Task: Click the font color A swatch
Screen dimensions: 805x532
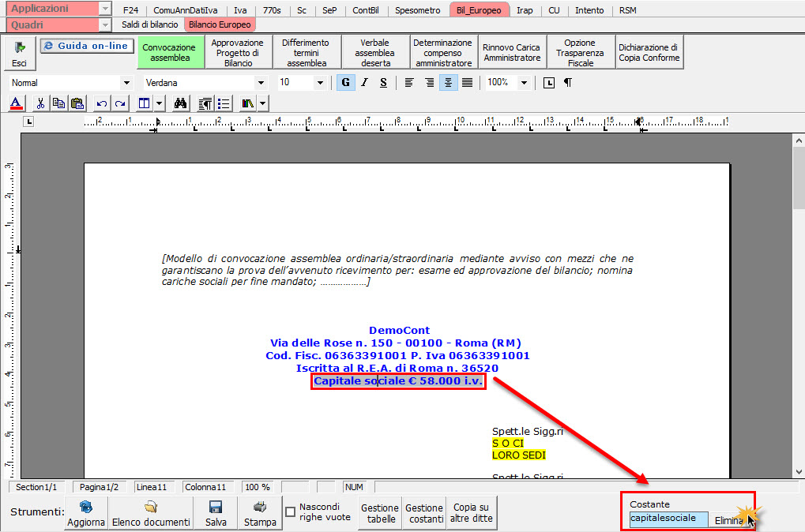Action: (x=17, y=103)
